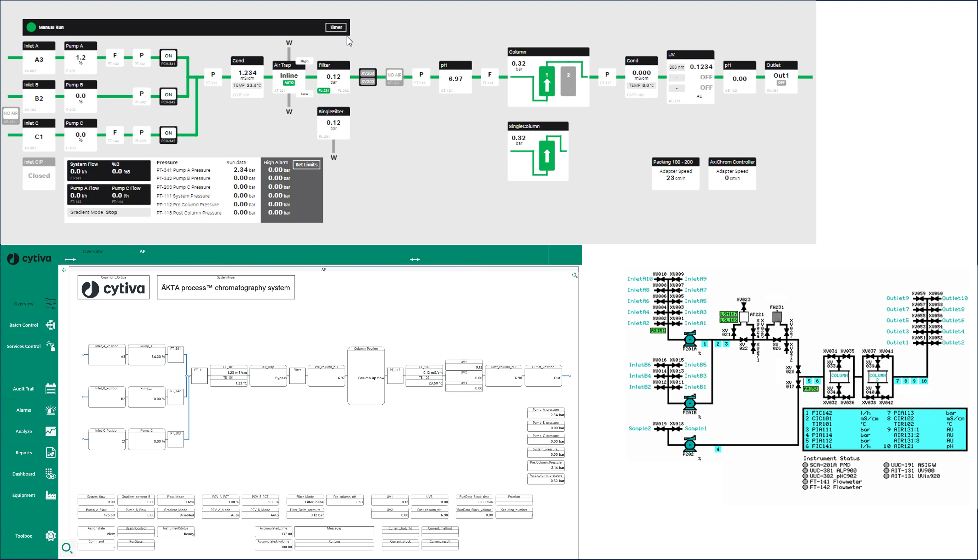
Task: Select the AIT-131 UV900 status indicator
Action: click(886, 470)
